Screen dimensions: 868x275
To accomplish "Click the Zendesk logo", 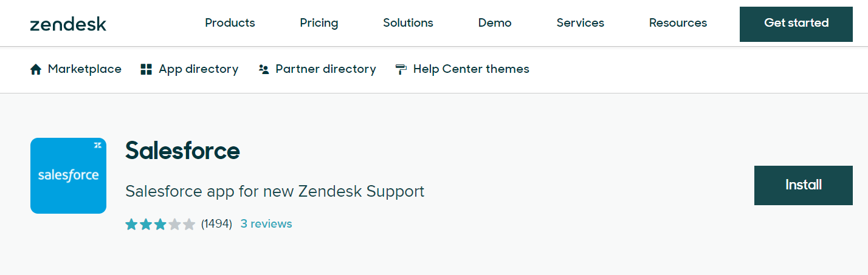I will (68, 24).
